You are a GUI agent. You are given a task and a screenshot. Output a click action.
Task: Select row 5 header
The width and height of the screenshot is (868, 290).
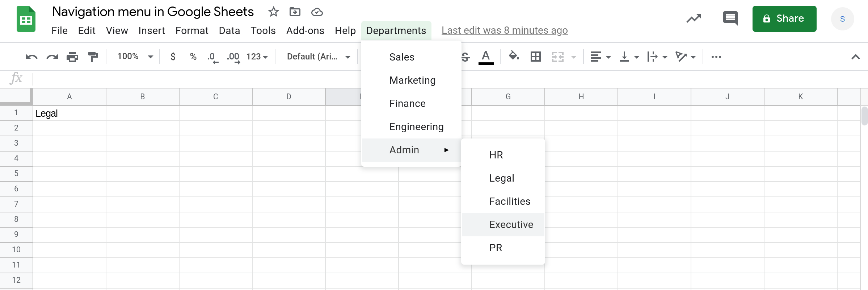16,174
